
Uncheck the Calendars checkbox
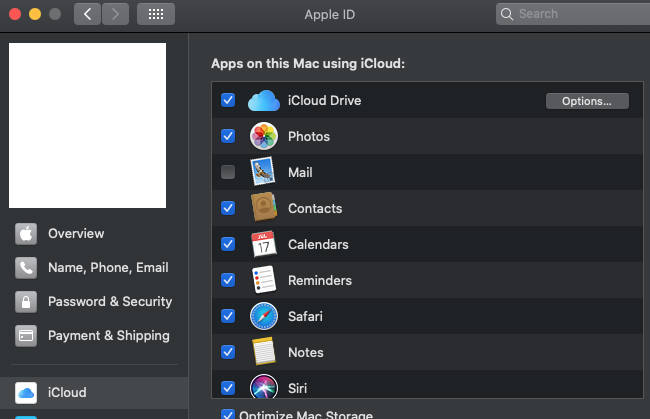click(x=228, y=244)
